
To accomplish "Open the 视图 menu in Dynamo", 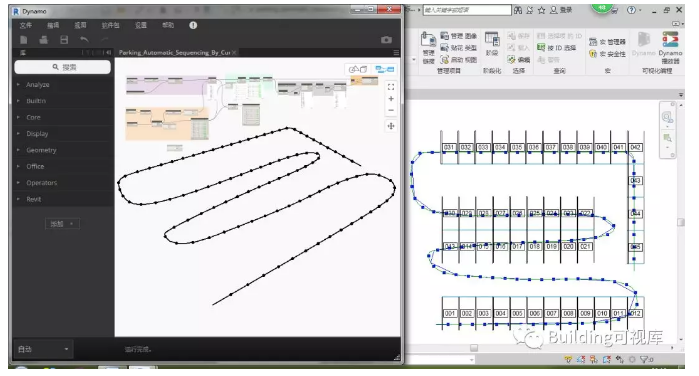I will click(x=80, y=25).
